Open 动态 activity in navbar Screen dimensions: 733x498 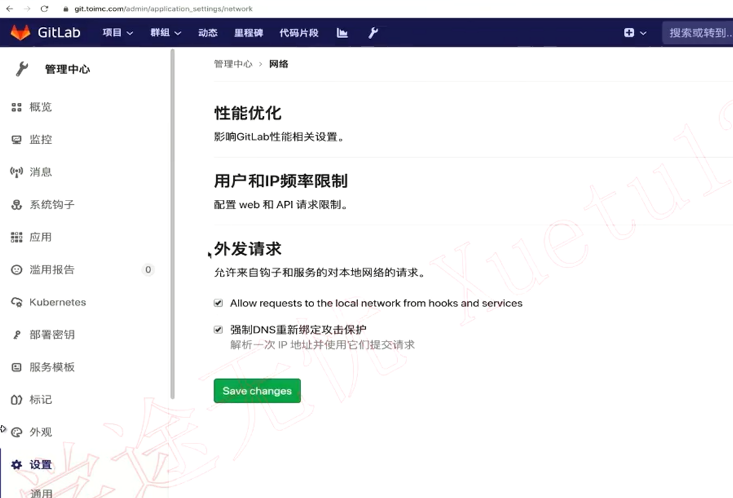[208, 33]
